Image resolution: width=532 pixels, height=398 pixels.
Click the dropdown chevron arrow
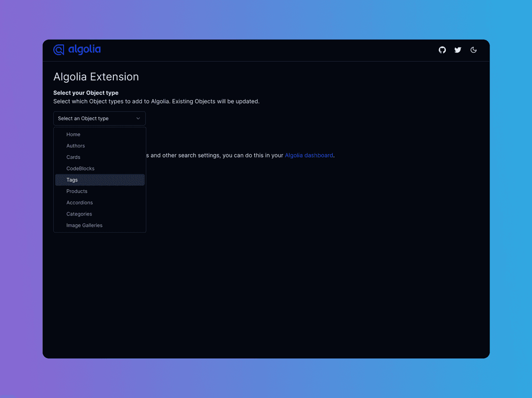138,118
